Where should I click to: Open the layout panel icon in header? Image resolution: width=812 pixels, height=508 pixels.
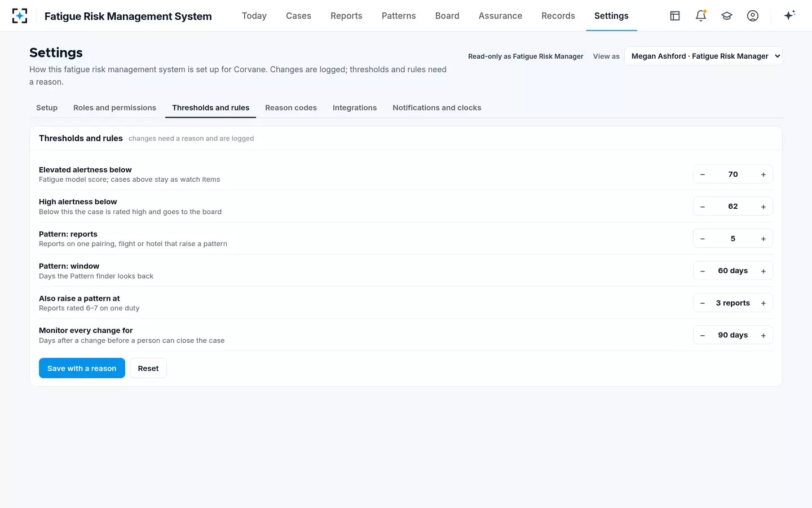pyautogui.click(x=675, y=16)
